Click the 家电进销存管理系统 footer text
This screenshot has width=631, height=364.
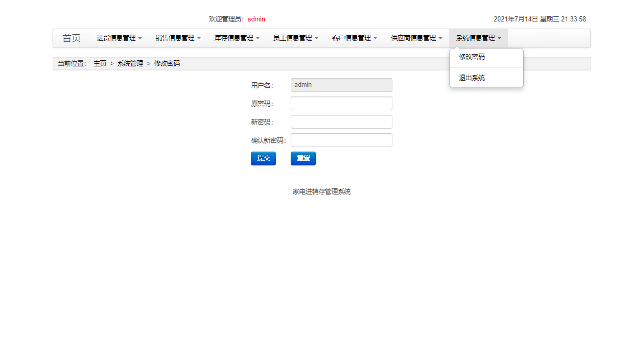click(321, 191)
